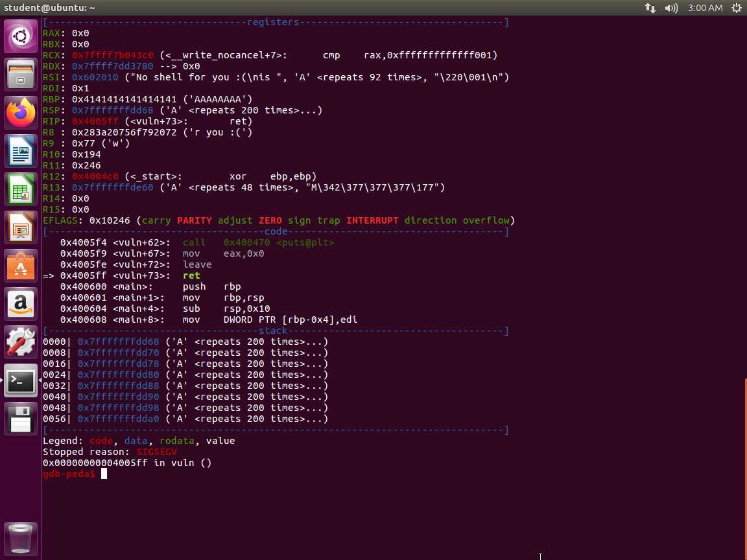Open the Ubuntu Dash search
The image size is (747, 560).
(x=21, y=36)
